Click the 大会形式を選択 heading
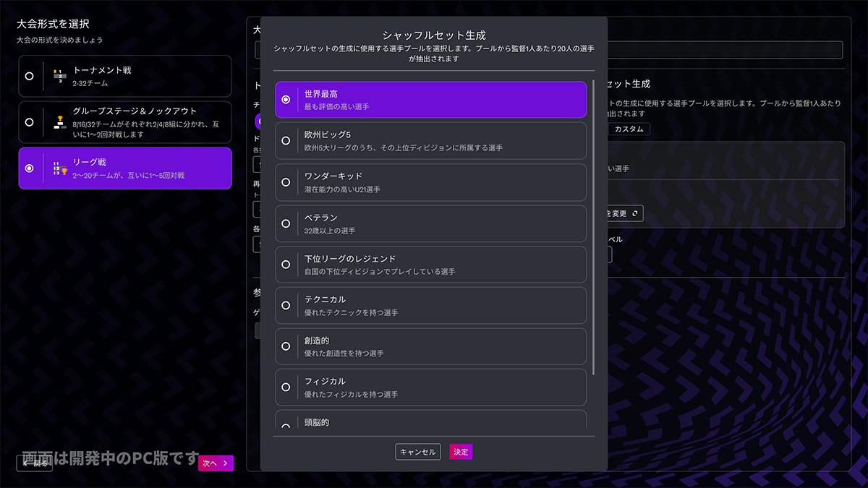Viewport: 868px width, 488px height. coord(54,25)
